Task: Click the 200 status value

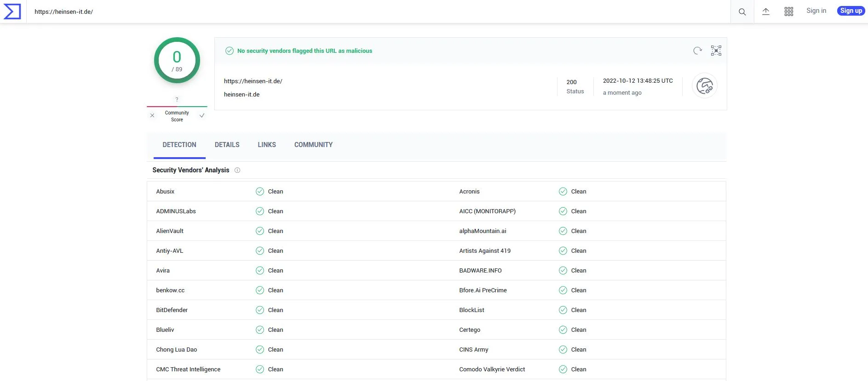Action: pos(571,82)
